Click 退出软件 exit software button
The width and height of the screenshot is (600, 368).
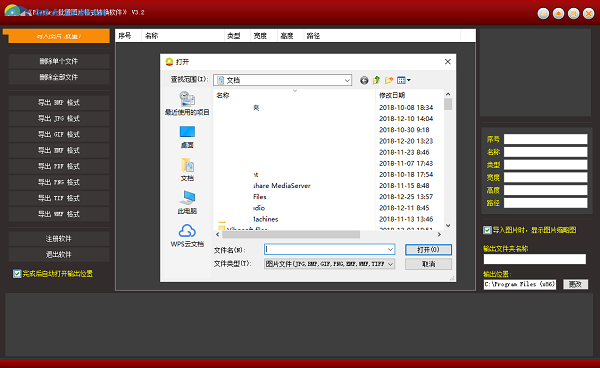59,255
